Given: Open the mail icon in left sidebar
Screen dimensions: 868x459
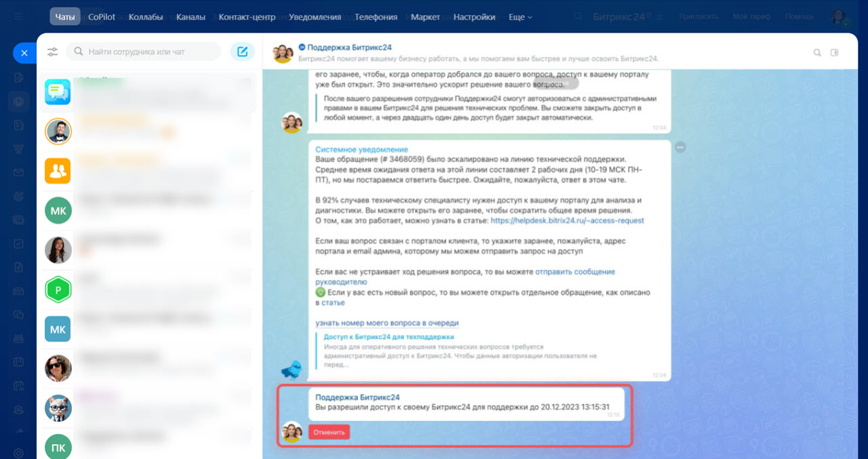Looking at the screenshot, I should coord(19,172).
